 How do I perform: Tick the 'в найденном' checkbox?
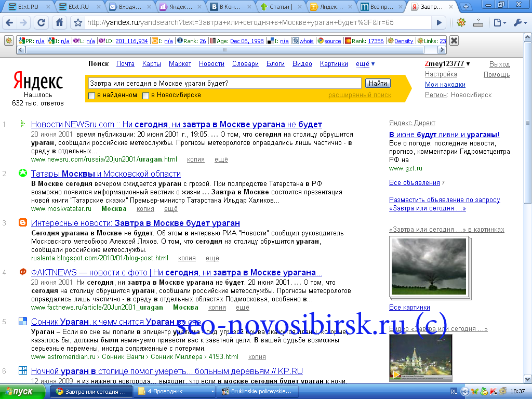click(x=91, y=96)
